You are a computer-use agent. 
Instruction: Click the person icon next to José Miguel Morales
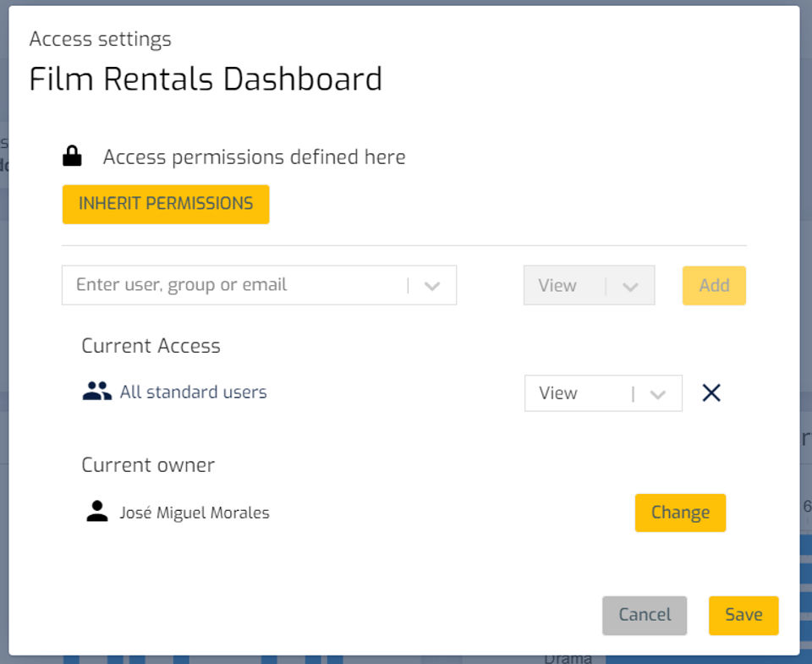tap(97, 512)
